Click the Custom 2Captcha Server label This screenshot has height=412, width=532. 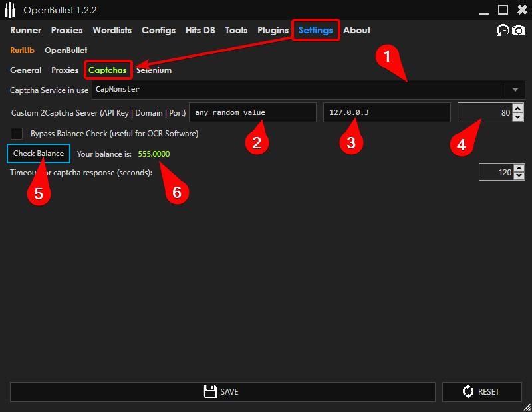click(x=98, y=113)
